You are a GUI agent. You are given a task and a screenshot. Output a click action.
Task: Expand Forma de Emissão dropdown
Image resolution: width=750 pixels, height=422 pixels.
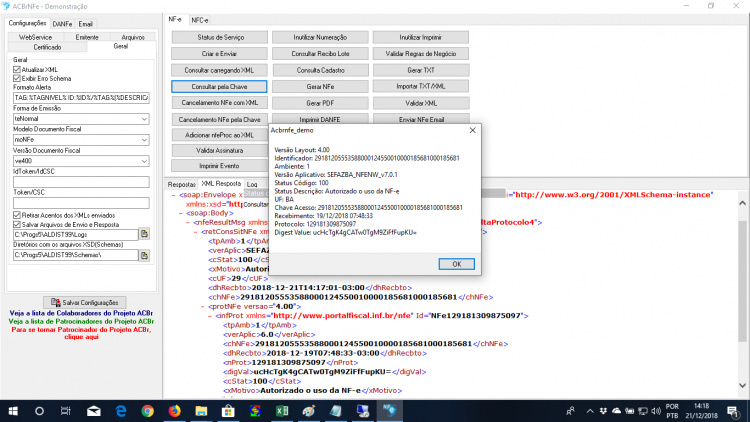point(144,119)
